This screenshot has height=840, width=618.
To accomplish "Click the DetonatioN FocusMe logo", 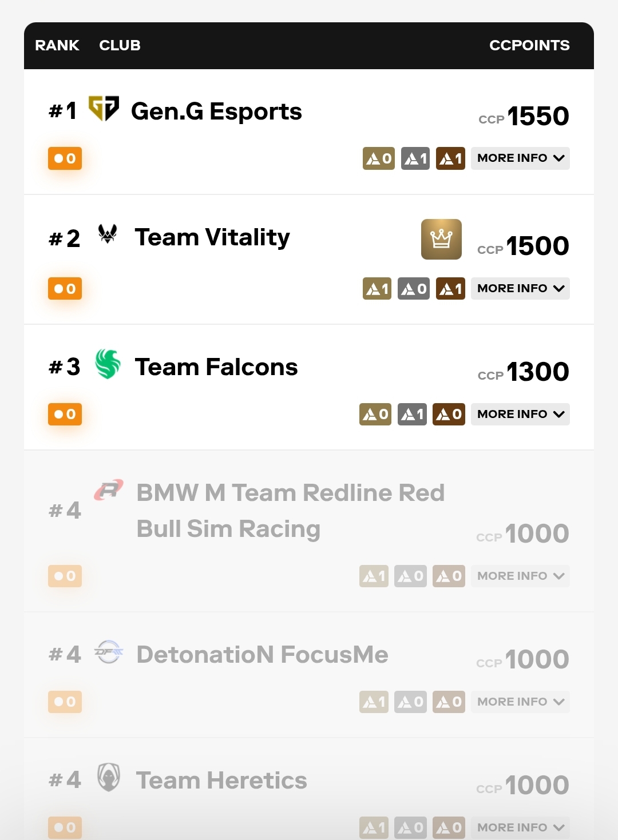I will click(109, 652).
